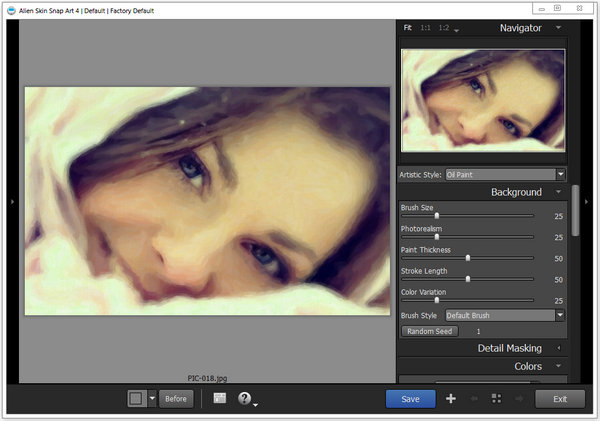The width and height of the screenshot is (600, 421).
Task: Click the preview background color square icon
Action: pos(136,398)
